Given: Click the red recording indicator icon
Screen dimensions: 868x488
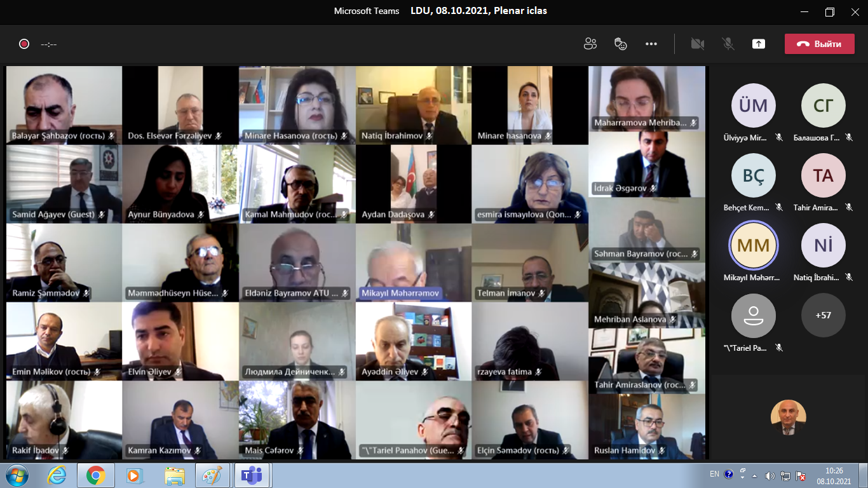Looking at the screenshot, I should click(x=24, y=44).
